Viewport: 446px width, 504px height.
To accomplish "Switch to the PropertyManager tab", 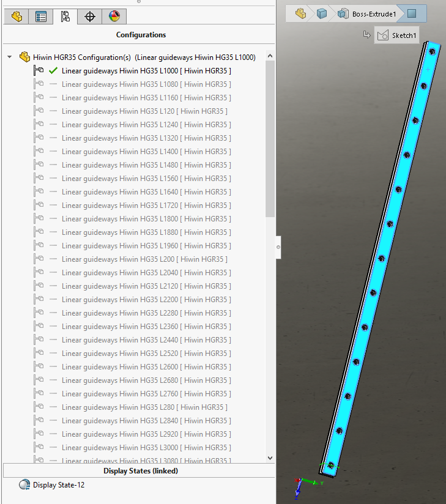I will pyautogui.click(x=41, y=17).
